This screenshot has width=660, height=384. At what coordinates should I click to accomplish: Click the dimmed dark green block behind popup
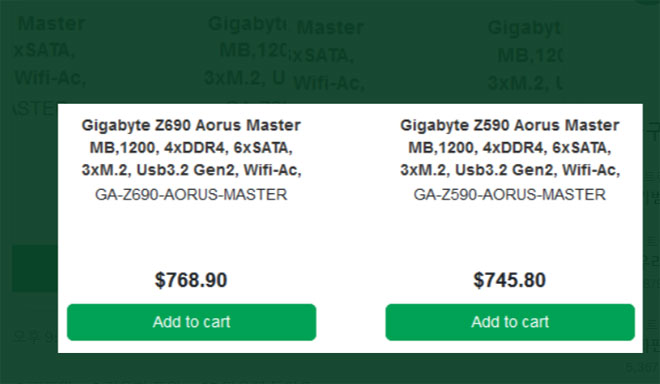[x=35, y=268]
